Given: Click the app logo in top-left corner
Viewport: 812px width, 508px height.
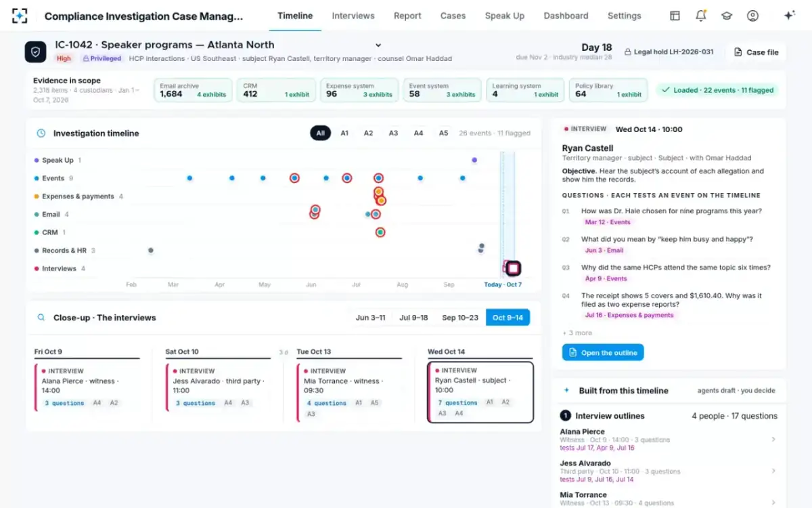Looking at the screenshot, I should pos(20,16).
